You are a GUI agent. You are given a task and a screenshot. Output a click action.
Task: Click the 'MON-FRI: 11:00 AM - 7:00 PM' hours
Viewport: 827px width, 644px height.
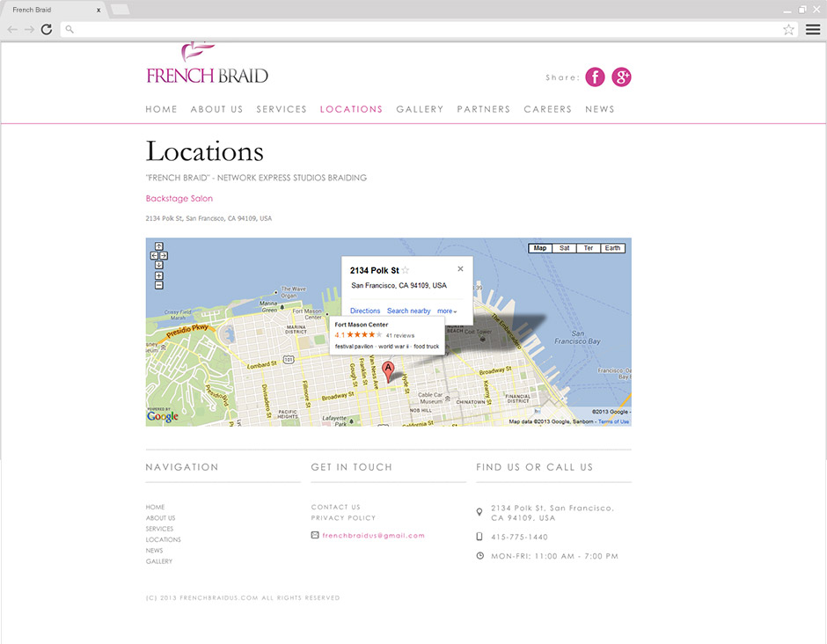(554, 556)
